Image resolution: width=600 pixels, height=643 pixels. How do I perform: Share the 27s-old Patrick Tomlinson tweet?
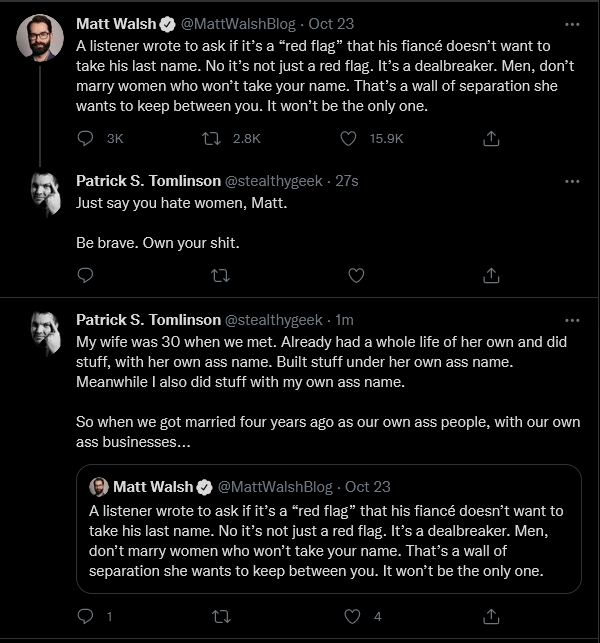pyautogui.click(x=491, y=276)
